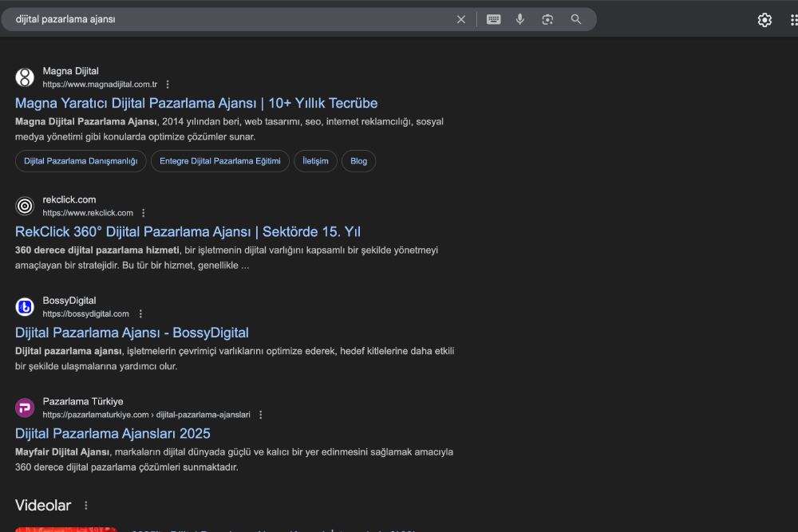Click the https://bossydigital.com URL text
Viewport: 798px width, 532px height.
(x=85, y=313)
